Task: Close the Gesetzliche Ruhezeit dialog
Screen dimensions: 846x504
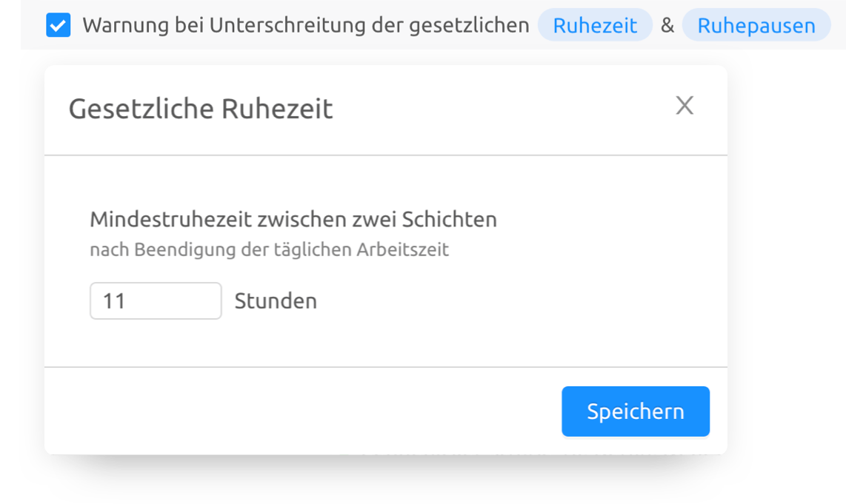Action: [685, 106]
